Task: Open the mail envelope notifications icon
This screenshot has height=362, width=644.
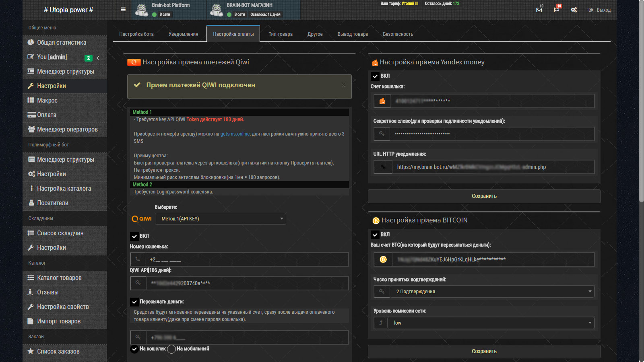Action: pyautogui.click(x=539, y=10)
